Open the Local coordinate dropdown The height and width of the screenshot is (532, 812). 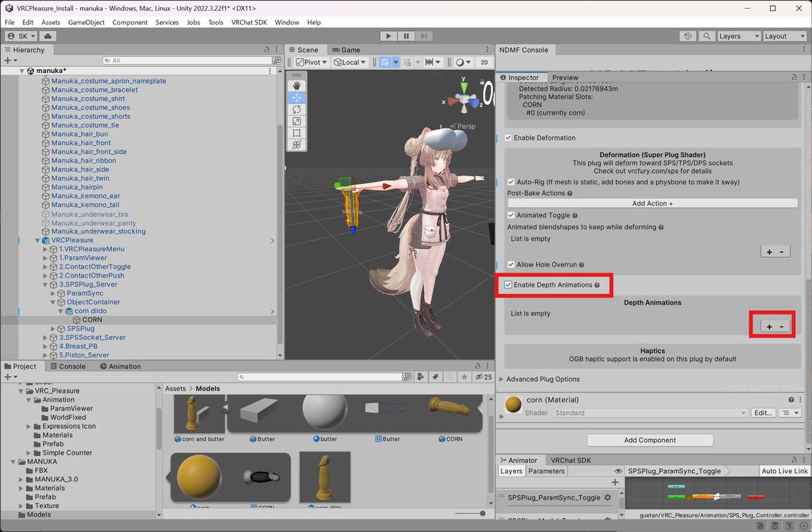point(350,62)
